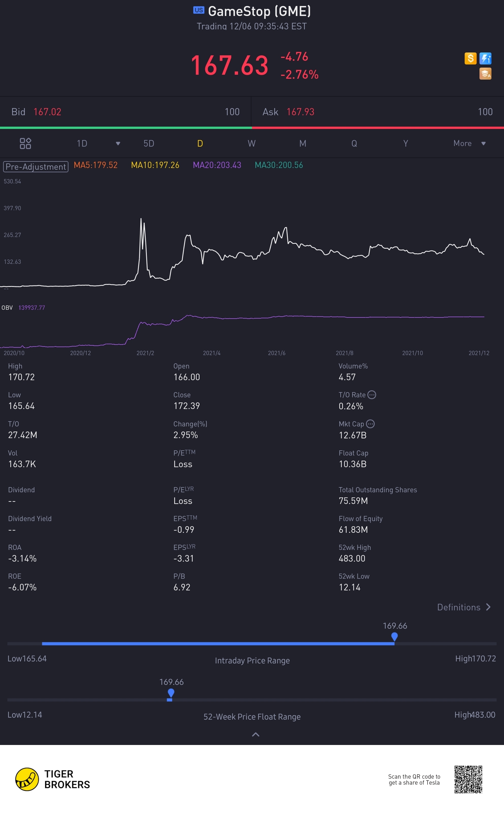Tap the GameStop price line chart

pyautogui.click(x=242, y=252)
